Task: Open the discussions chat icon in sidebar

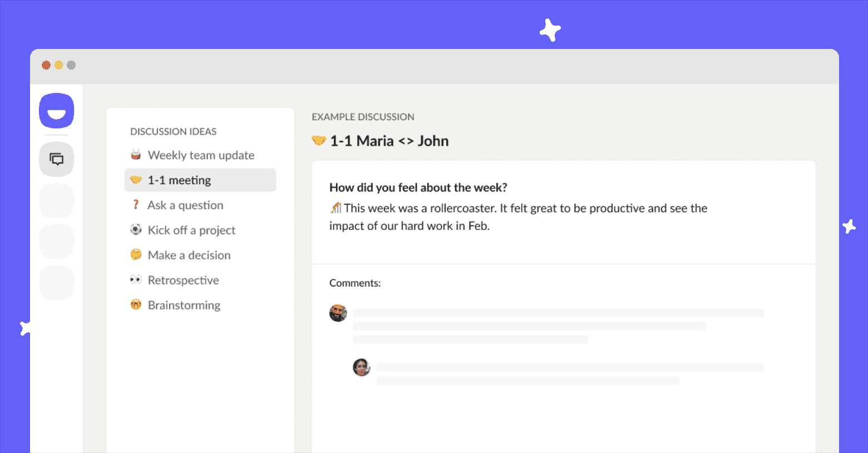Action: tap(56, 159)
